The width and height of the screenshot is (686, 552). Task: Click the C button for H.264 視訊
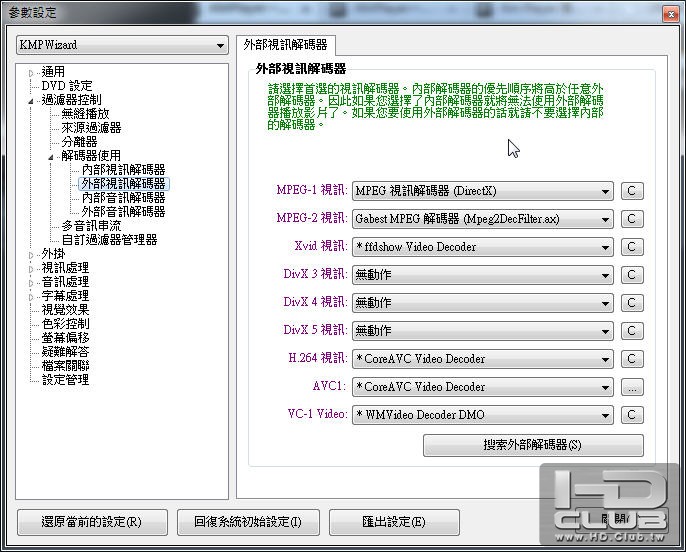632,359
